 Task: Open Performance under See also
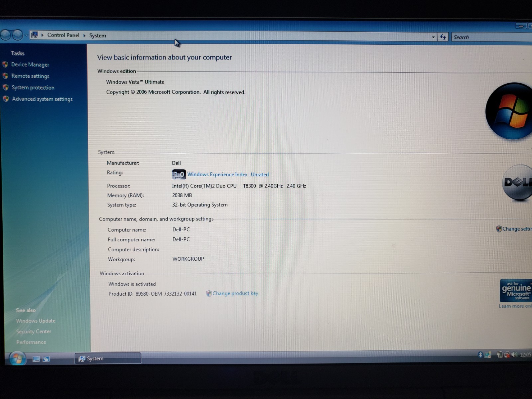[31, 342]
